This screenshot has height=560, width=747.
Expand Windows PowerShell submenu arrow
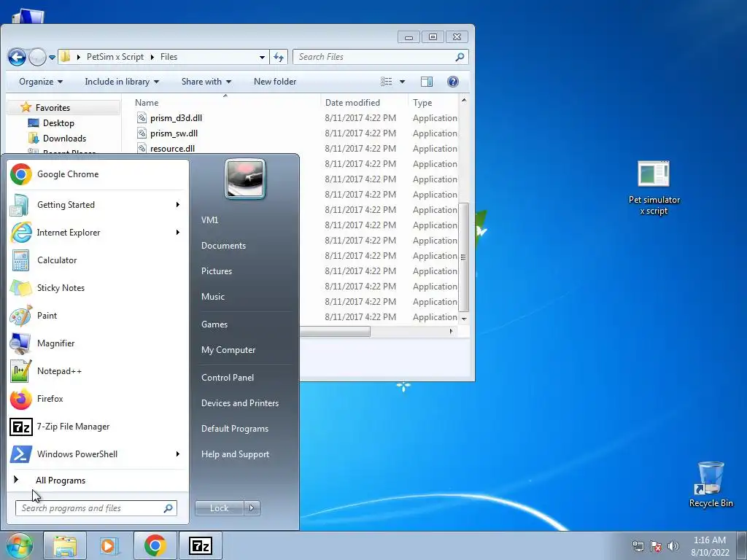pos(178,454)
